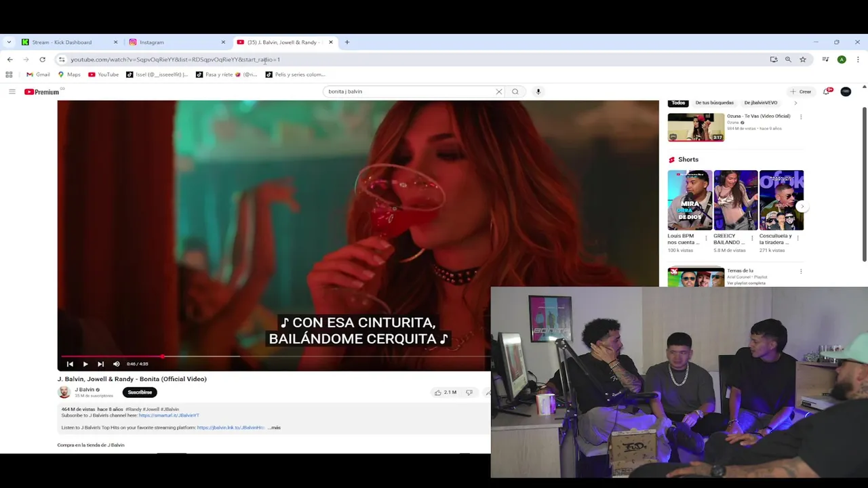This screenshot has width=868, height=488.
Task: Open menu for Cosculluela short
Action: tap(797, 238)
